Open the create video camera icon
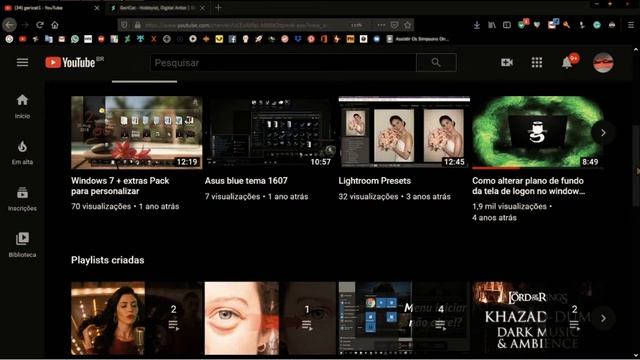The height and width of the screenshot is (360, 640). (507, 62)
